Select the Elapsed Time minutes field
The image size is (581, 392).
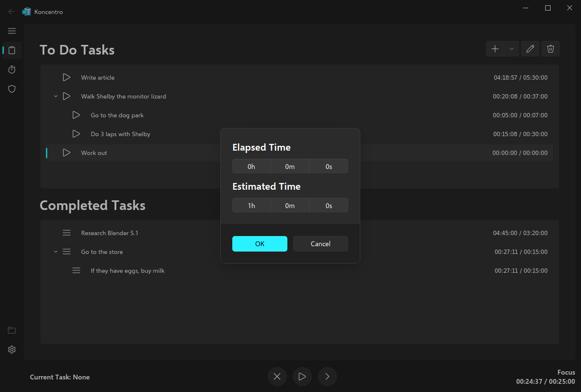[290, 166]
